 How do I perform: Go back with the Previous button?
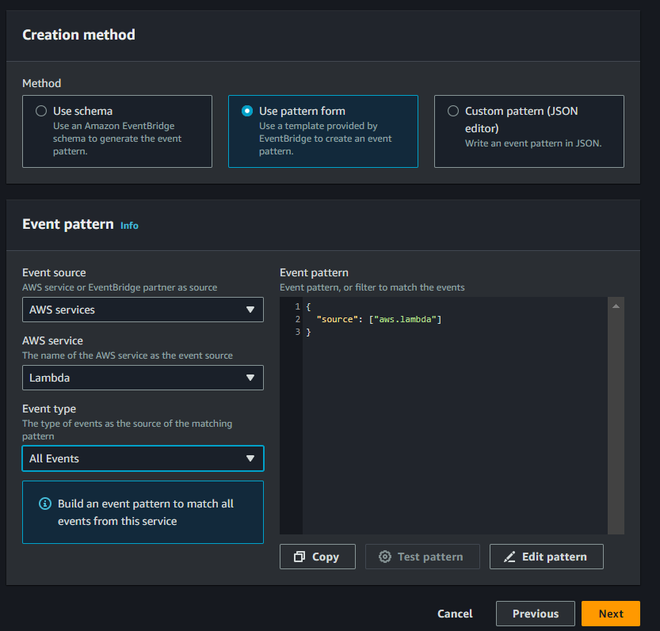pyautogui.click(x=535, y=614)
